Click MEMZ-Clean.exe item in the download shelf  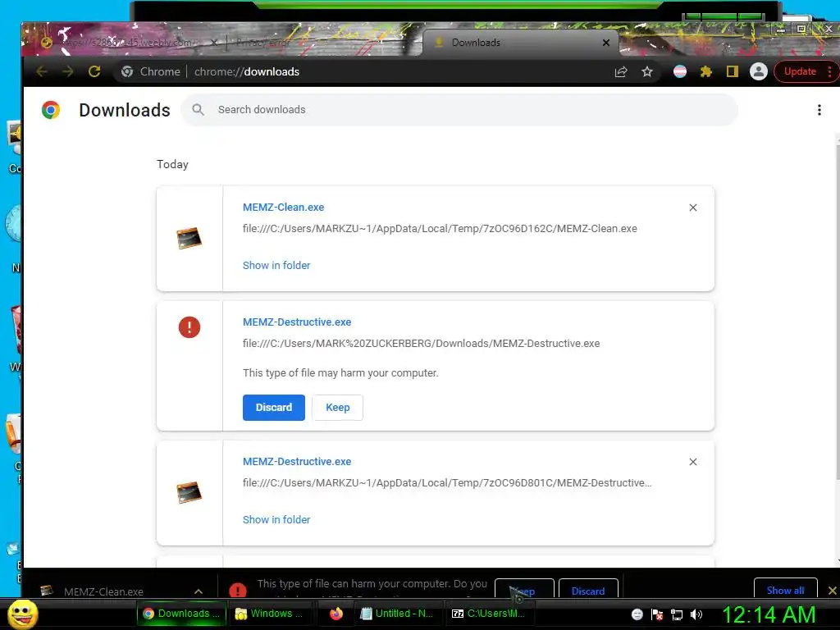click(103, 591)
